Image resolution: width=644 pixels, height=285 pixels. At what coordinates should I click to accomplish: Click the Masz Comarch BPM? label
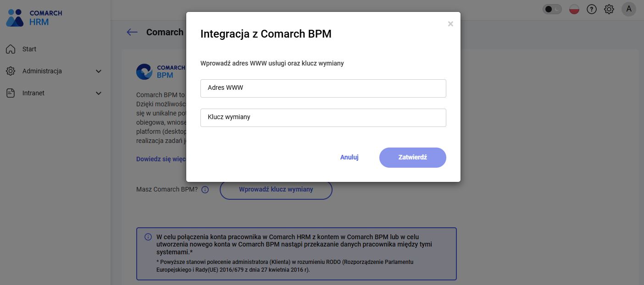[167, 189]
